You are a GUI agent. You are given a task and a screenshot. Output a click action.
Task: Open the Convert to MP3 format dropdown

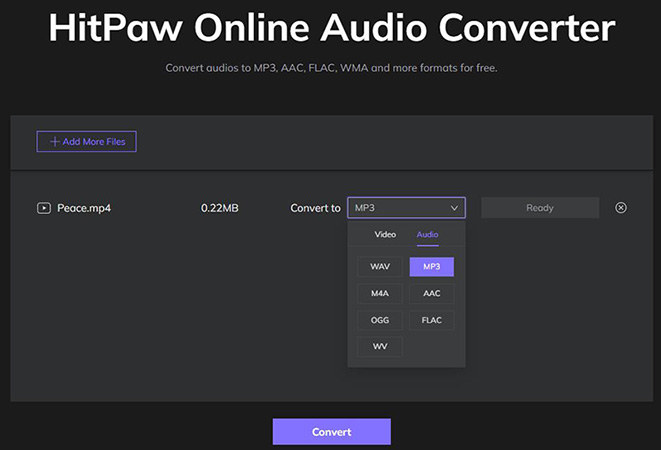tap(406, 207)
